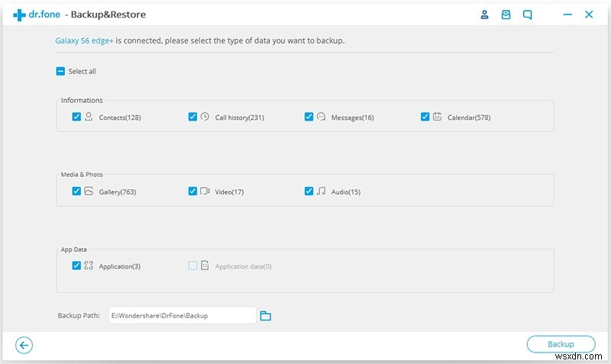
Task: Click the back arrow icon at bottom left
Action: (x=24, y=345)
